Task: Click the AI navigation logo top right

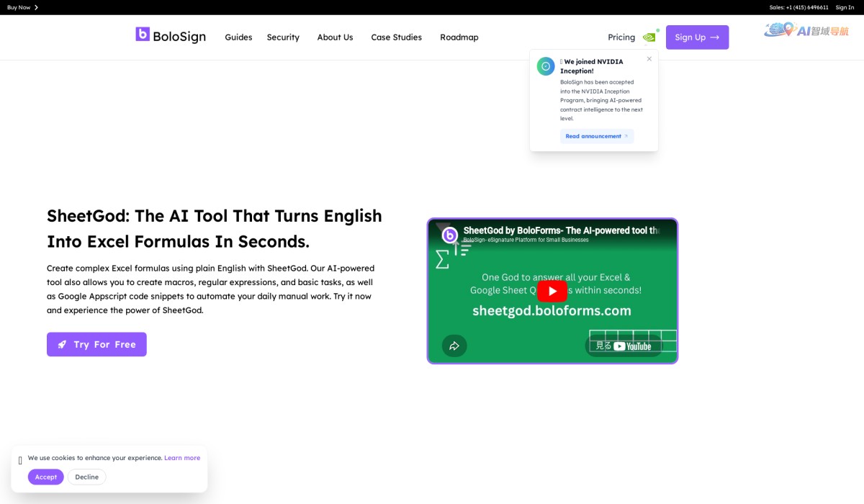Action: 806,30
